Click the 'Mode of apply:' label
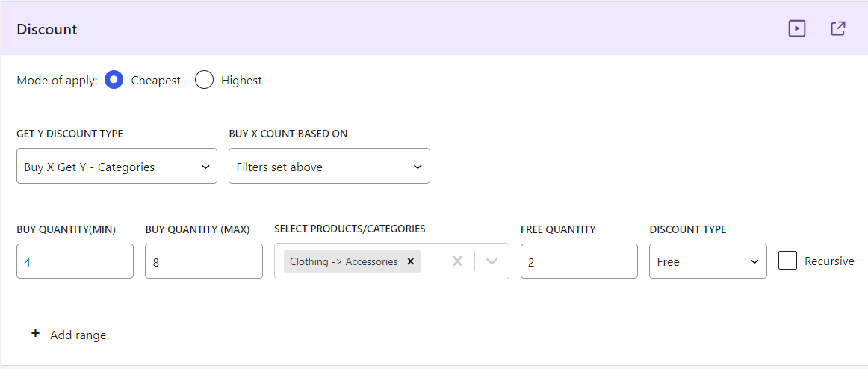 coord(57,80)
